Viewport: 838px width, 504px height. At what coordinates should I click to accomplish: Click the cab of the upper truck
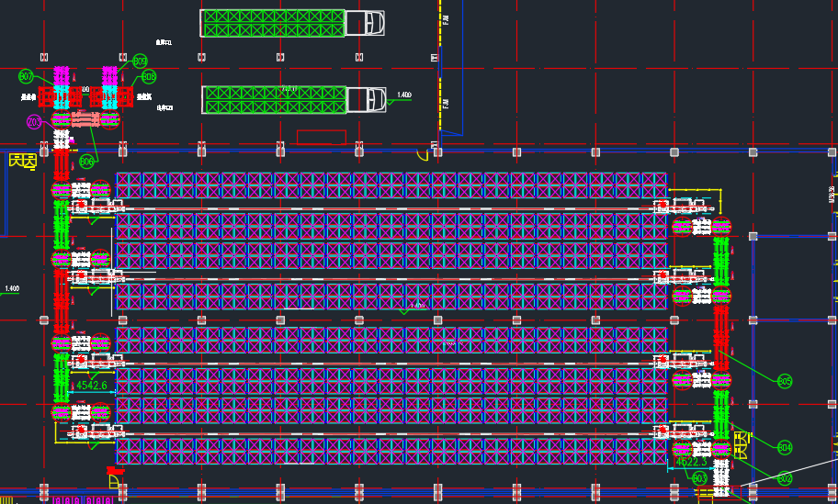pyautogui.click(x=365, y=23)
